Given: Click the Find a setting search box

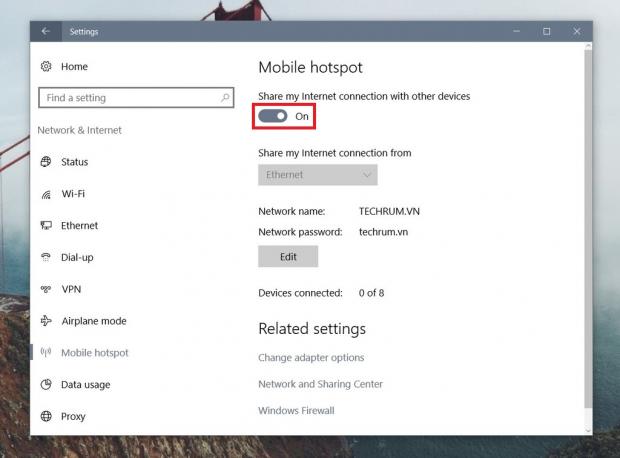Looking at the screenshot, I should (125, 98).
